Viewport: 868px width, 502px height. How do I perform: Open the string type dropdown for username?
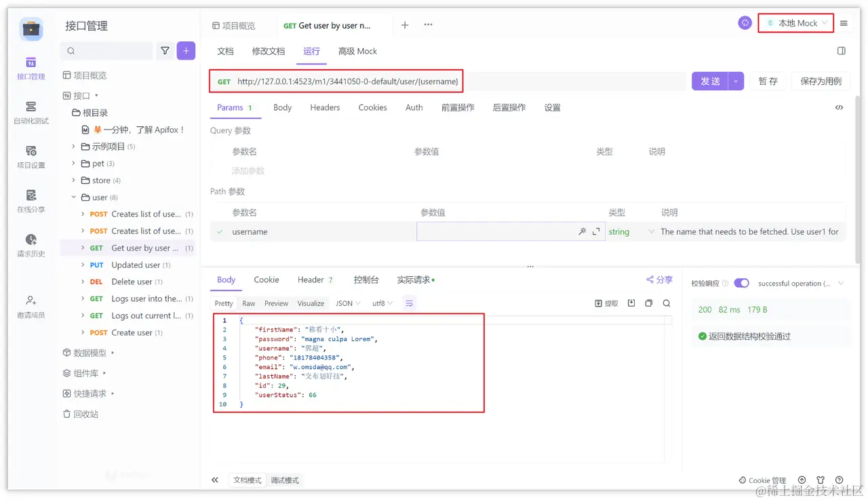click(x=631, y=231)
